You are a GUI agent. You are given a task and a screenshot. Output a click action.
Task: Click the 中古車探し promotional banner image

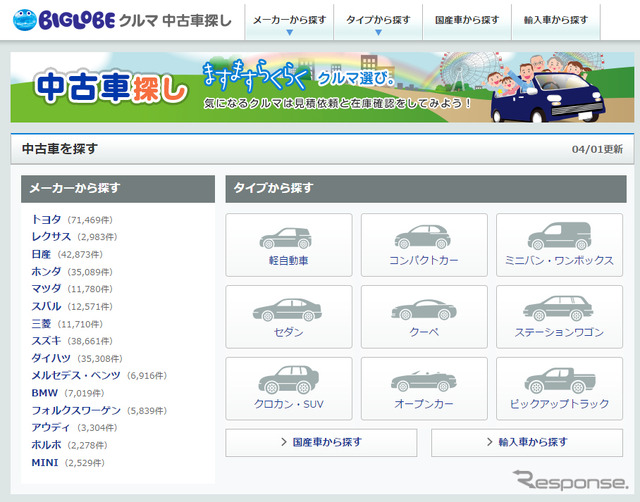click(322, 87)
